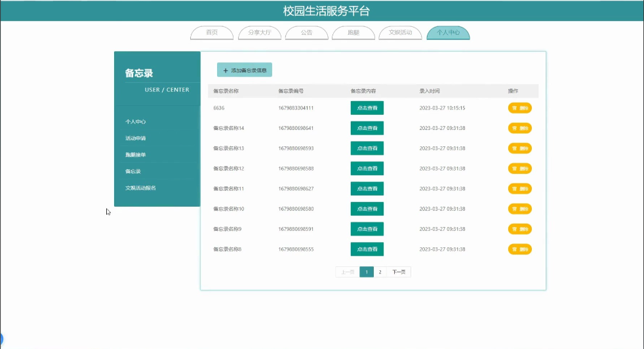The width and height of the screenshot is (644, 349).
Task: Click the 备忘录 sidebar panel heading
Action: pyautogui.click(x=139, y=73)
